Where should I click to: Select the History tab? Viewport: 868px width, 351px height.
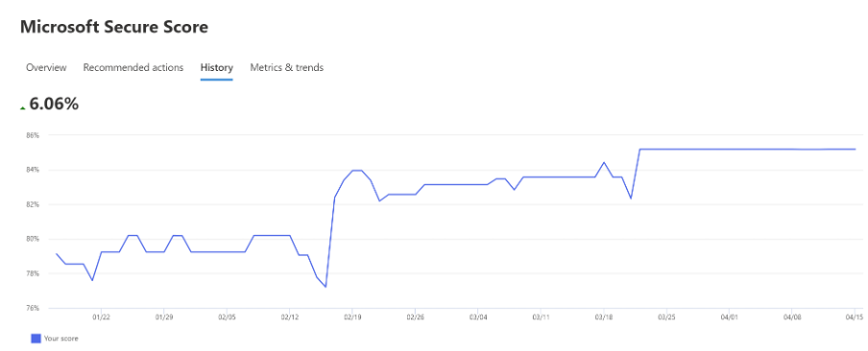pyautogui.click(x=216, y=67)
